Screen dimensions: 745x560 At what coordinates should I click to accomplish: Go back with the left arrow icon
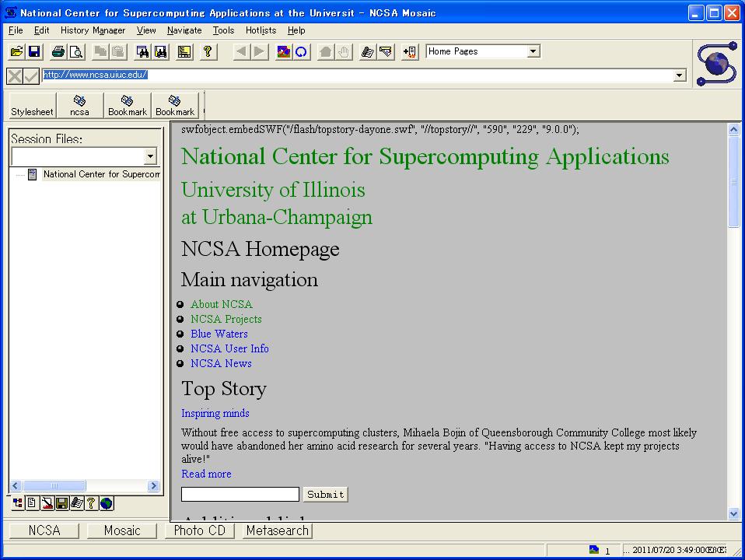[x=241, y=51]
